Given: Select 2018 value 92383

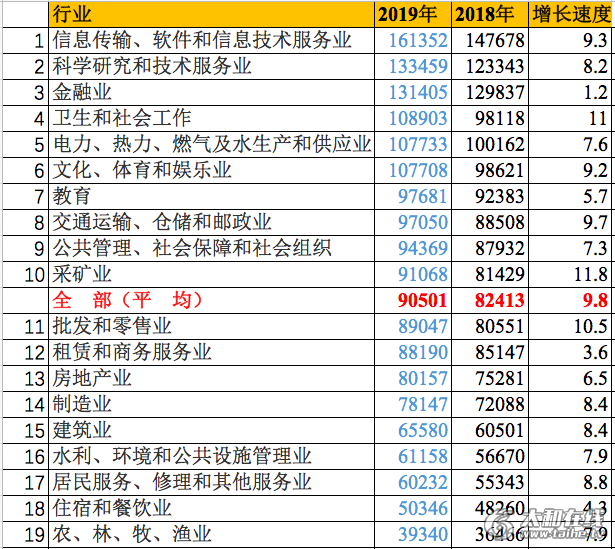Looking at the screenshot, I should pyautogui.click(x=490, y=196).
